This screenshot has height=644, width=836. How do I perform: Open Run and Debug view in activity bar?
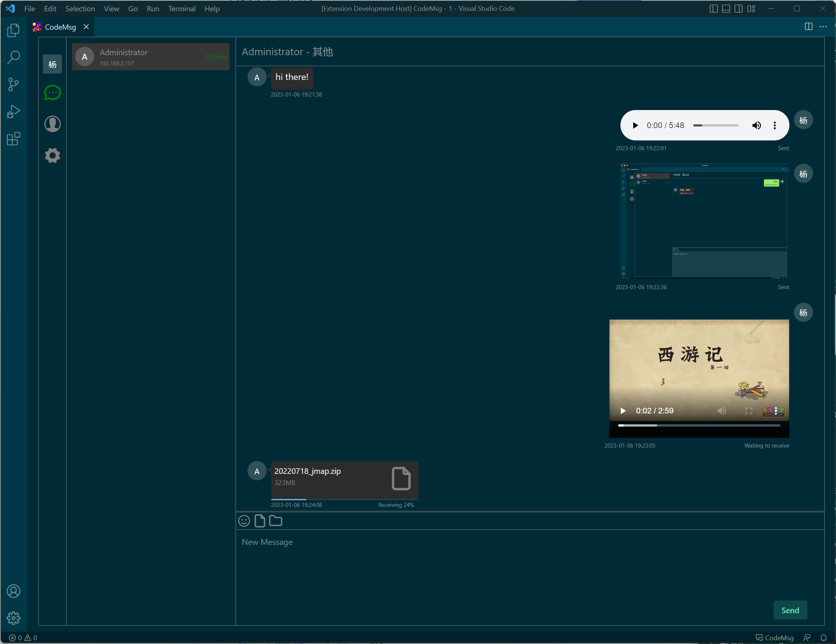(14, 112)
